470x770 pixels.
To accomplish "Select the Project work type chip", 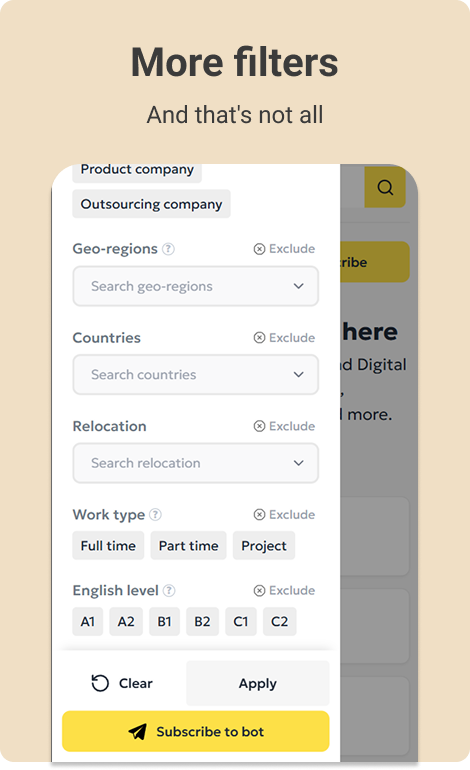I will 264,546.
